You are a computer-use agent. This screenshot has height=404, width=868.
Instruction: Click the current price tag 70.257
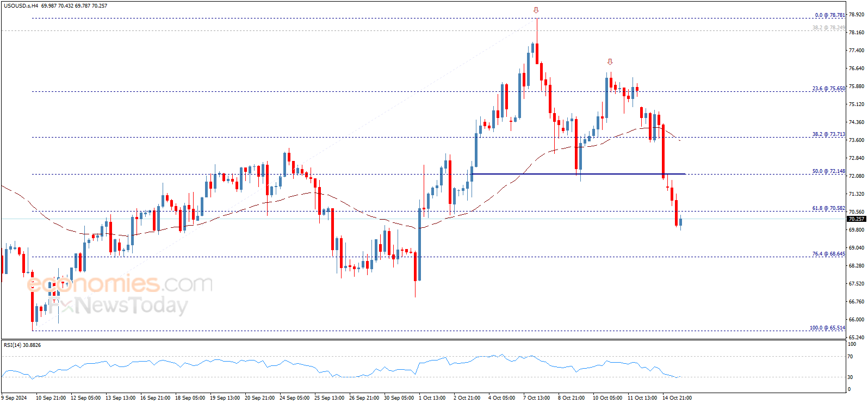857,219
